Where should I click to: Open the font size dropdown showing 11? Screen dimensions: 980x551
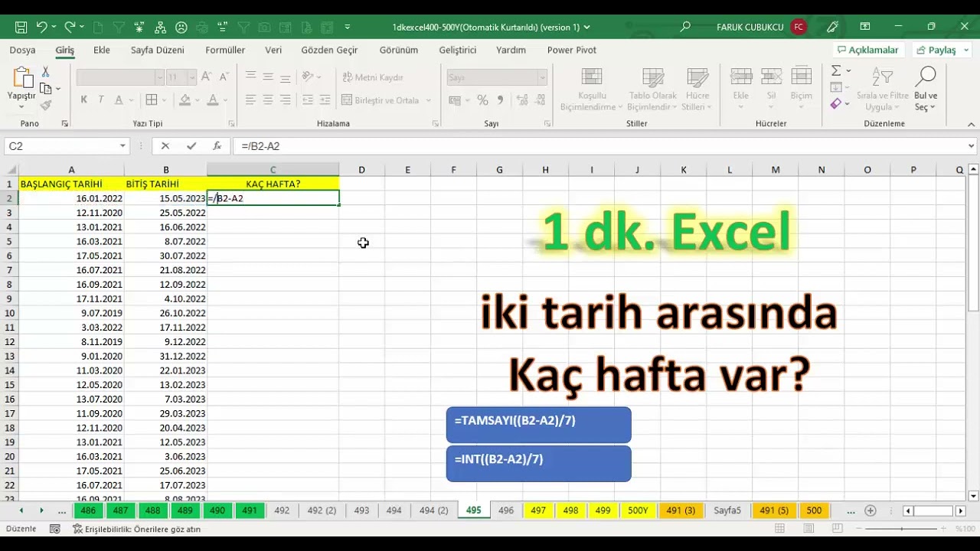pos(192,77)
